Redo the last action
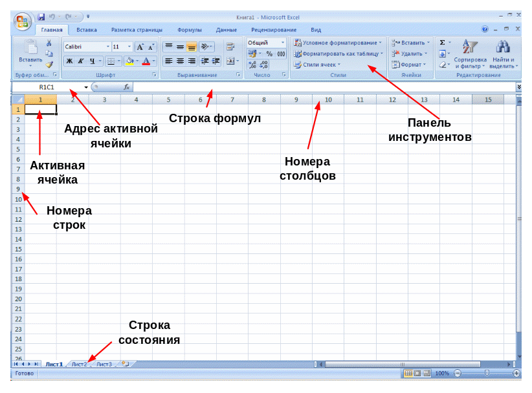 [x=69, y=17]
